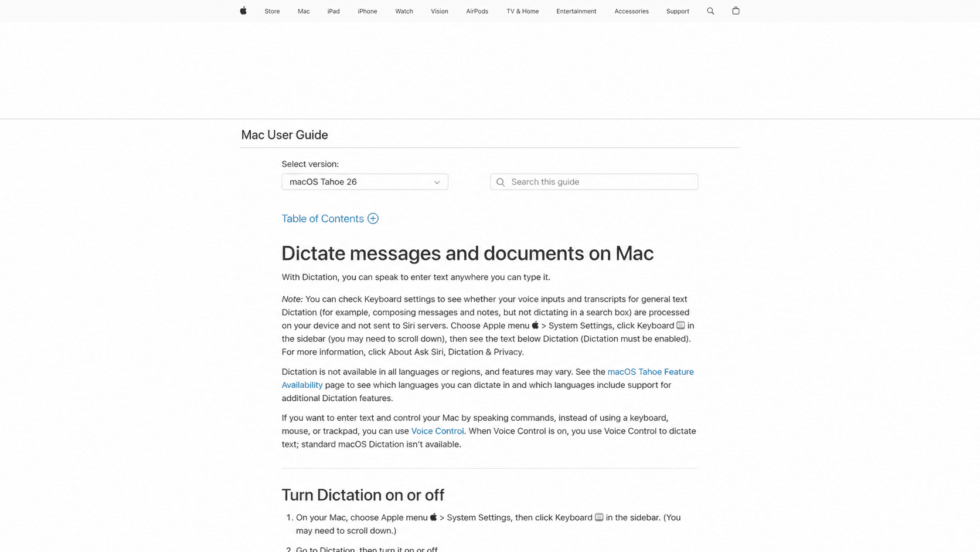The height and width of the screenshot is (552, 980).
Task: Open the iPad menu item
Action: 334,11
